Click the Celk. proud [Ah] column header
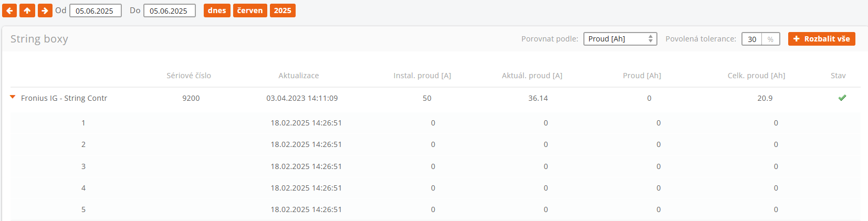Image resolution: width=868 pixels, height=221 pixels. (756, 76)
